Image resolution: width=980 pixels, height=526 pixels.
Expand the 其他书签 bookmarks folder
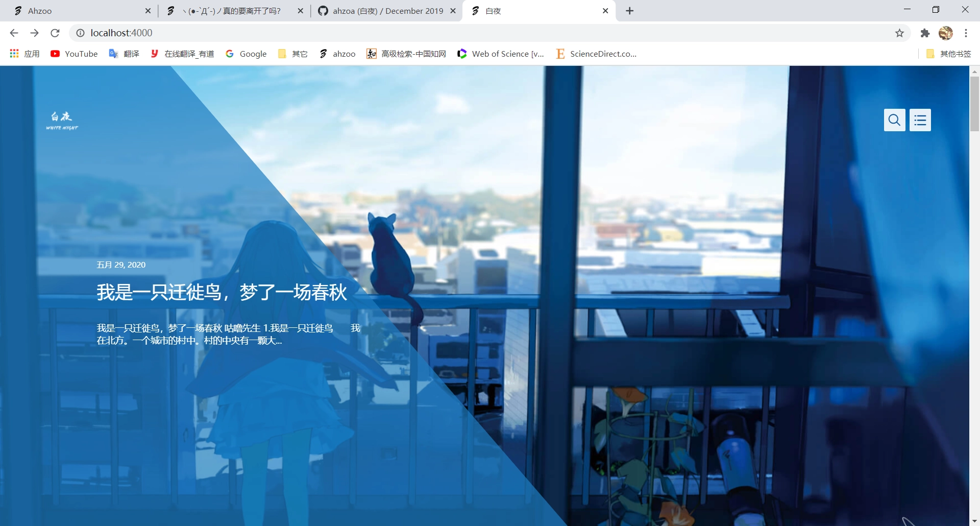(x=948, y=54)
